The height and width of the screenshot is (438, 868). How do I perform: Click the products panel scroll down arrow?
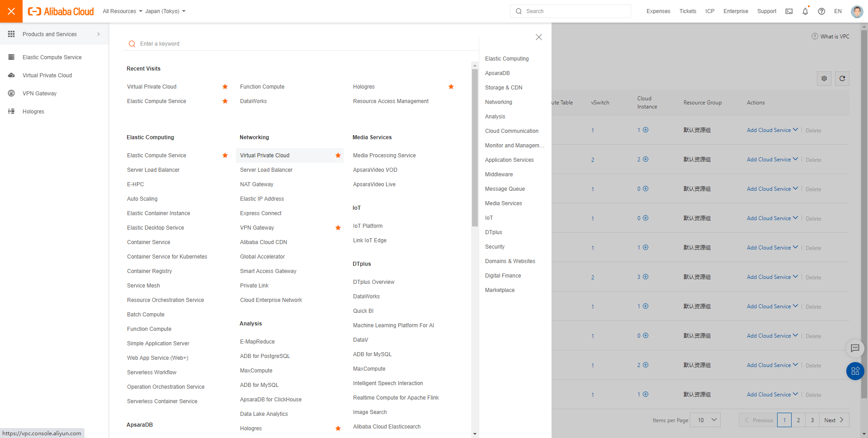coord(475,434)
